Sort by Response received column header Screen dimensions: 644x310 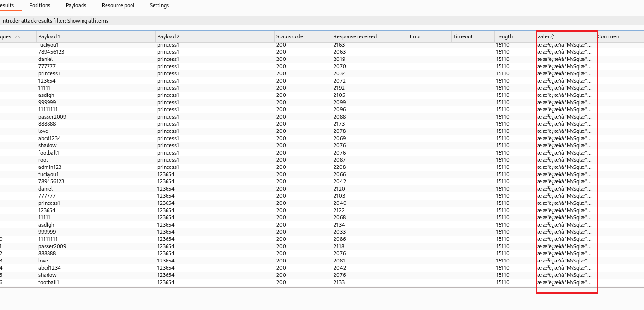point(369,36)
